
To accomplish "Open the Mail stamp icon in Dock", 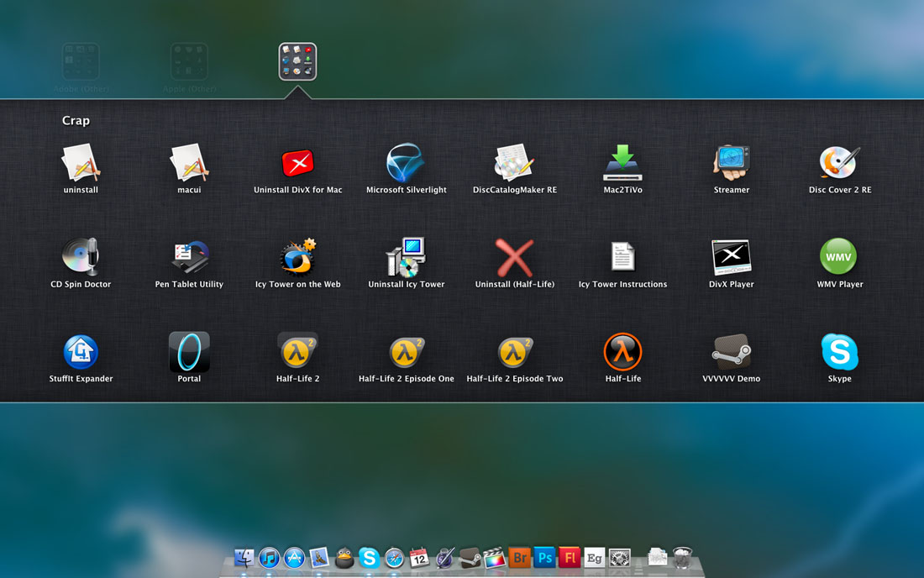I will [x=319, y=557].
